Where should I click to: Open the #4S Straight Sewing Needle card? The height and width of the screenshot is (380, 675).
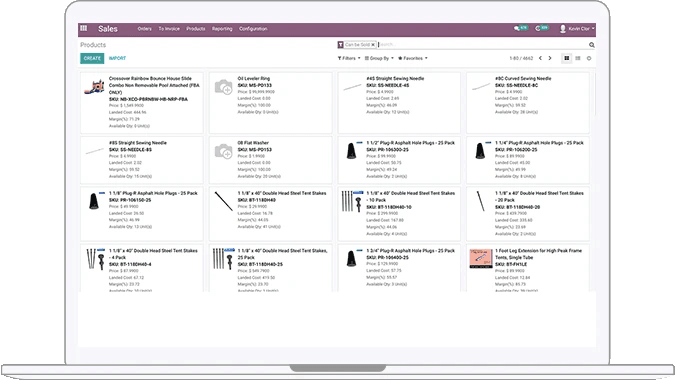coord(399,102)
